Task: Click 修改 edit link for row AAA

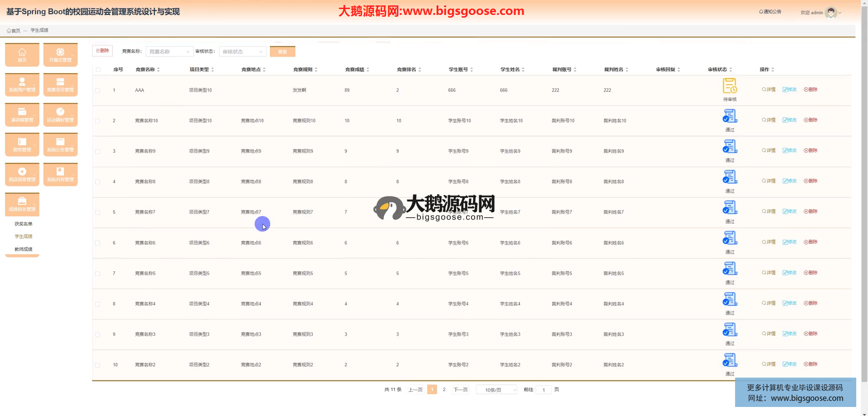Action: pos(789,89)
